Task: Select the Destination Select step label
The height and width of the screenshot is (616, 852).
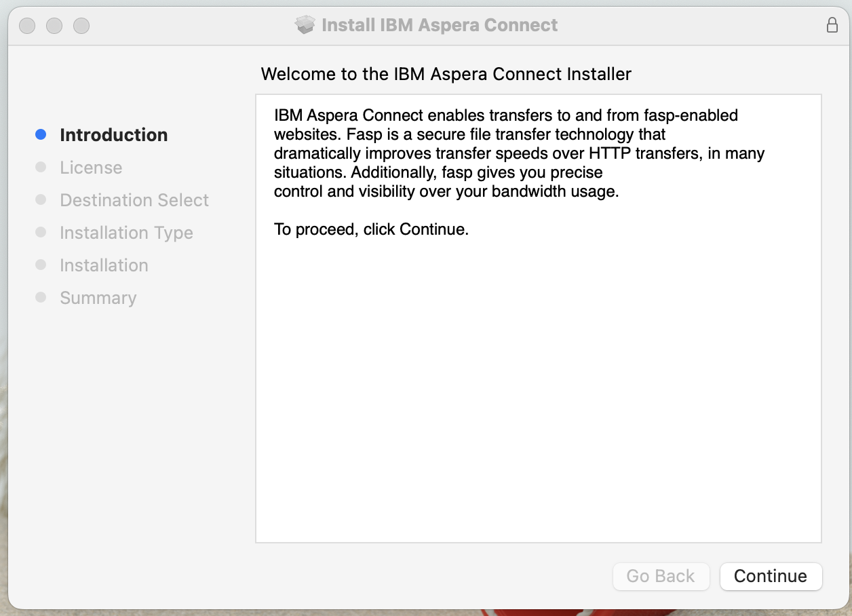Action: click(x=134, y=200)
